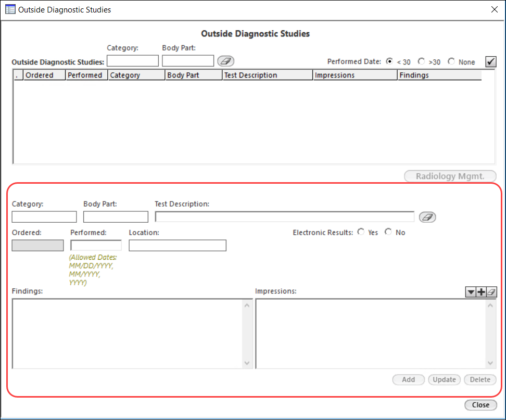Click the Test Description input field
Image resolution: width=506 pixels, height=420 pixels.
(x=285, y=217)
